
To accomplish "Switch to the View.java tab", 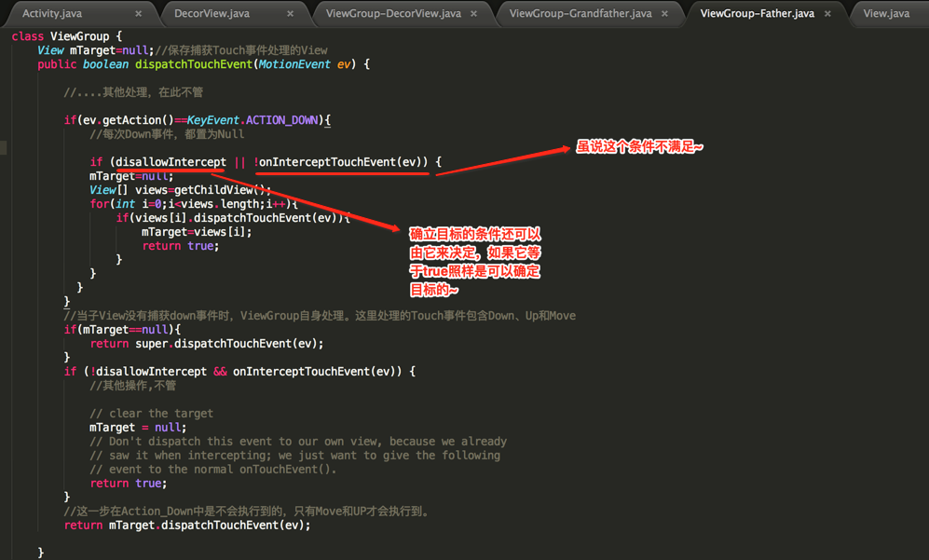I will tap(886, 13).
